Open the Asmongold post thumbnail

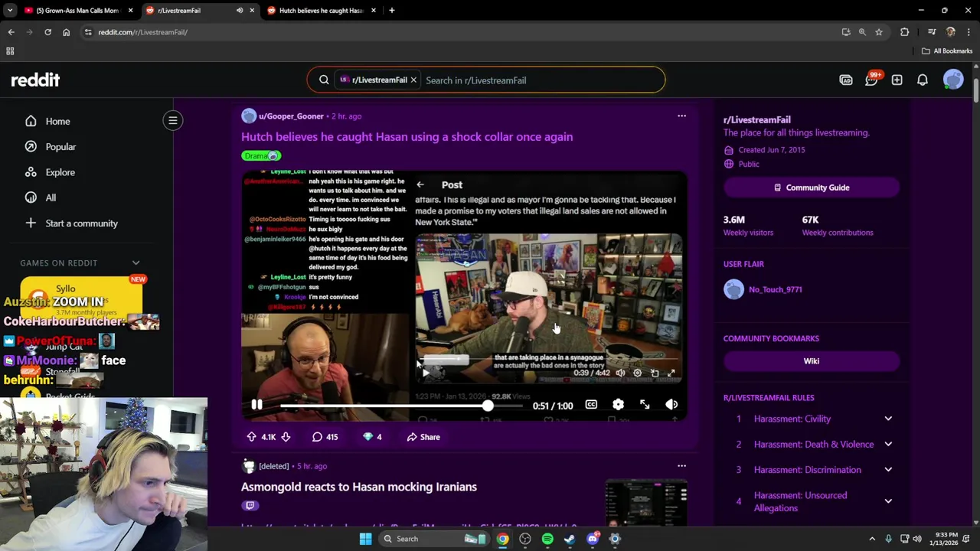tap(645, 502)
